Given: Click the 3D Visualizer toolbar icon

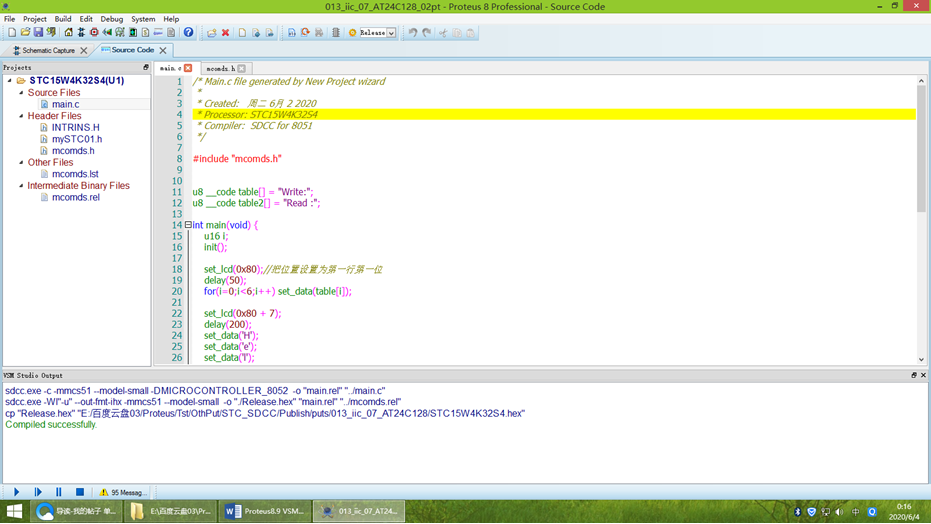Looking at the screenshot, I should point(107,33).
